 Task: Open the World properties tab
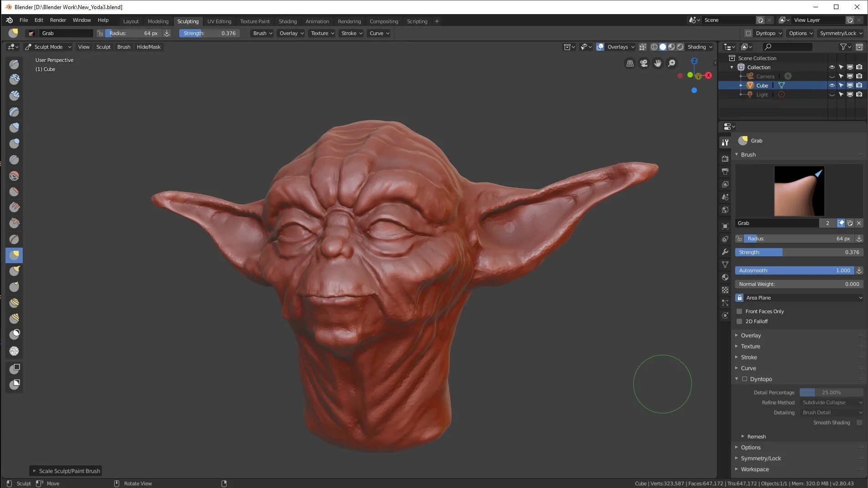(x=725, y=210)
